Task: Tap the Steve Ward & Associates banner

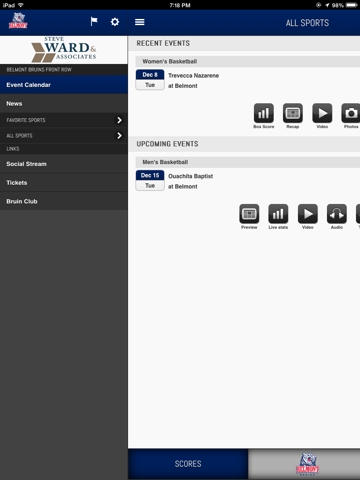Action: 64,50
